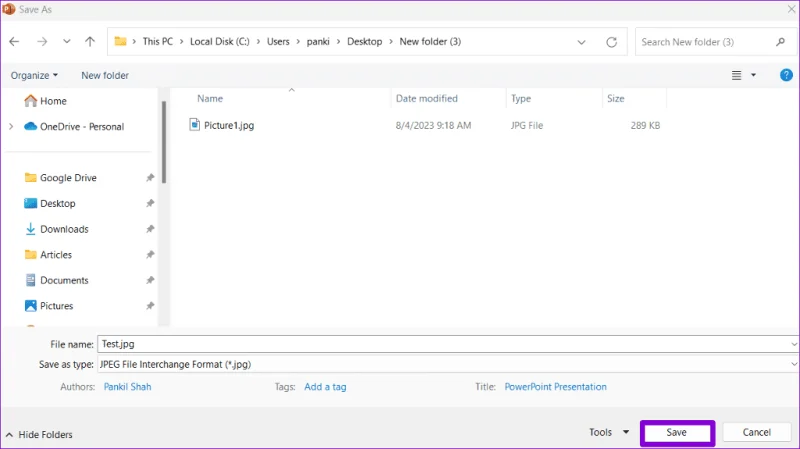Select This PC in breadcrumb path
Viewport: 800px width, 449px height.
158,41
